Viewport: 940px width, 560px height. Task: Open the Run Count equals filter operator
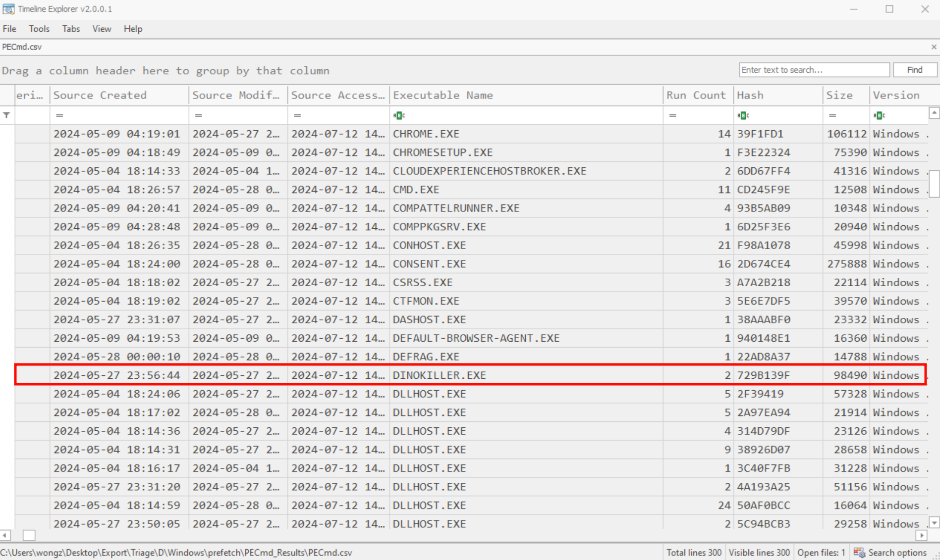click(672, 115)
